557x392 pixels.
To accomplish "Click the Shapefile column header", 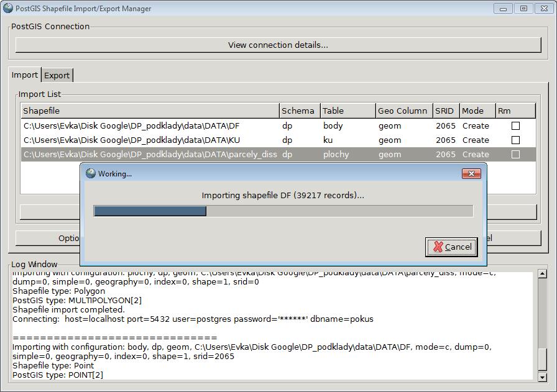I will coord(150,111).
